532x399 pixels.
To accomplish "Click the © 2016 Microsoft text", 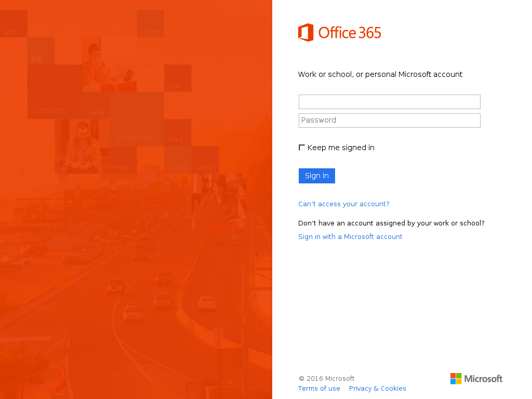I will tap(326, 378).
